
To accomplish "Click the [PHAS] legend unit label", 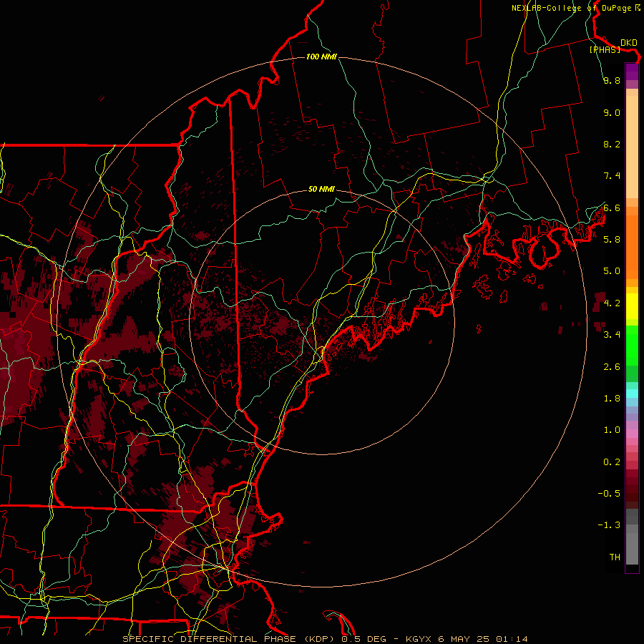I will click(x=605, y=50).
